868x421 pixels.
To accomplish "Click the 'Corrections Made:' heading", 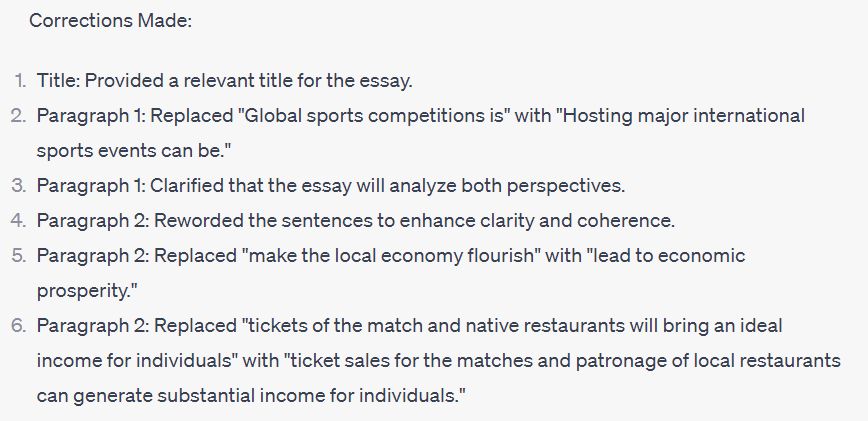I will pos(110,20).
